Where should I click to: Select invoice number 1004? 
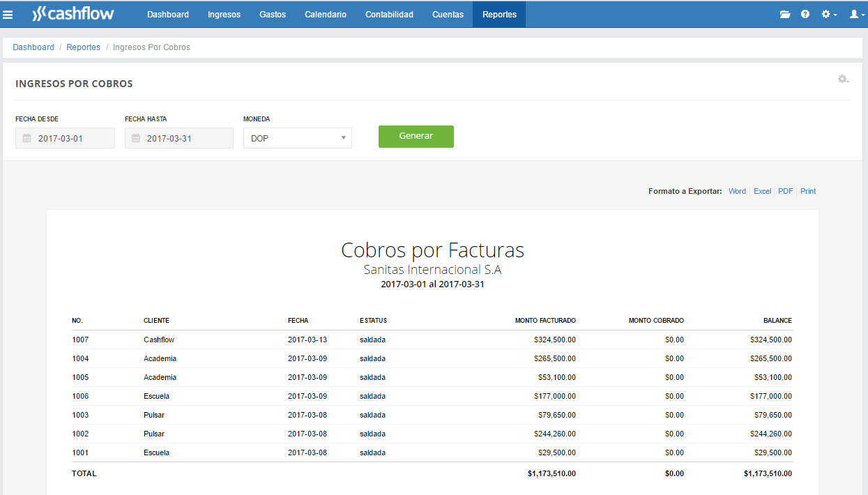80,358
